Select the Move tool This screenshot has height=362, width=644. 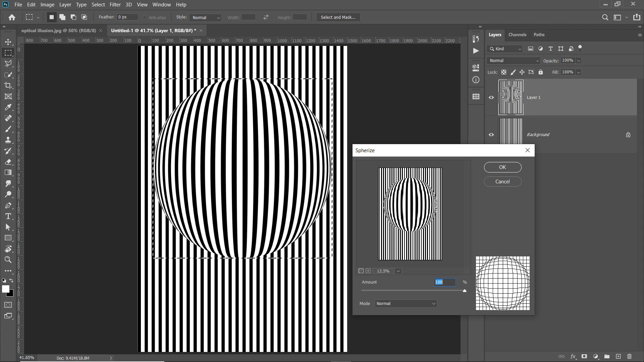[8, 42]
